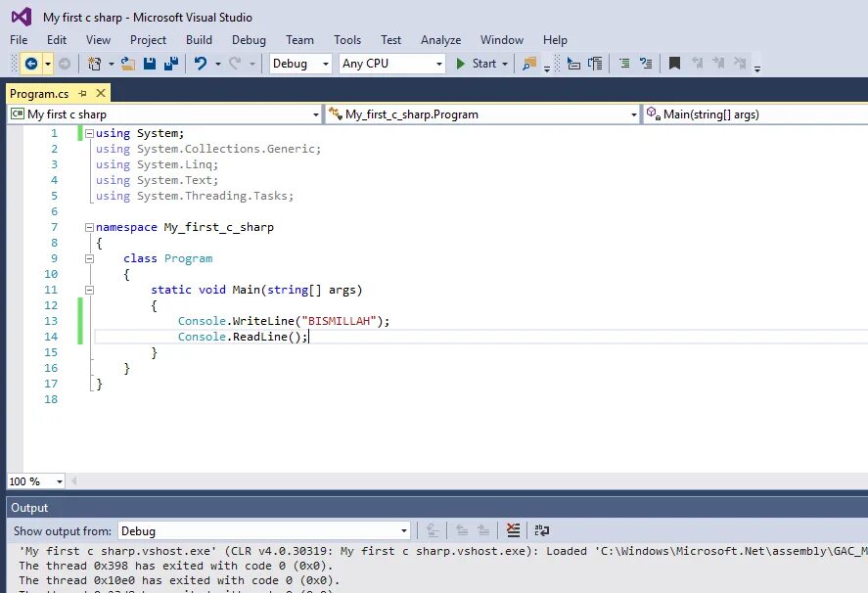
Task: Open the Team menu
Action: pos(299,40)
